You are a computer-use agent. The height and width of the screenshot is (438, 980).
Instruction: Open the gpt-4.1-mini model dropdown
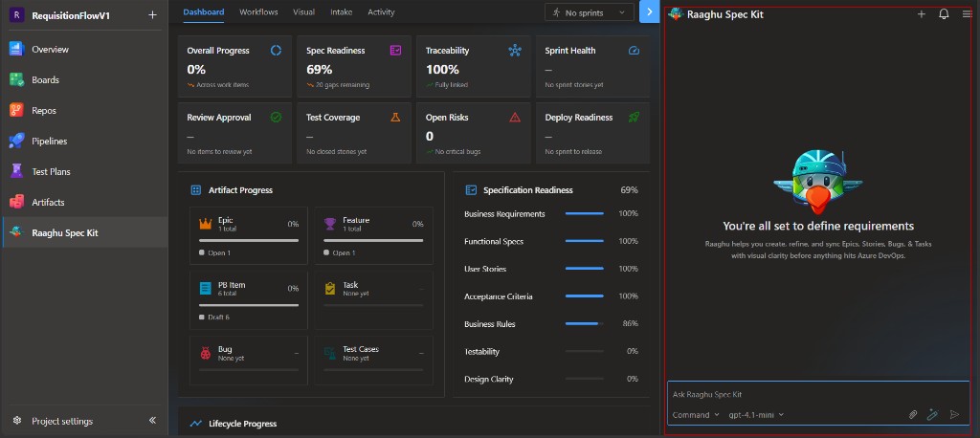(756, 415)
